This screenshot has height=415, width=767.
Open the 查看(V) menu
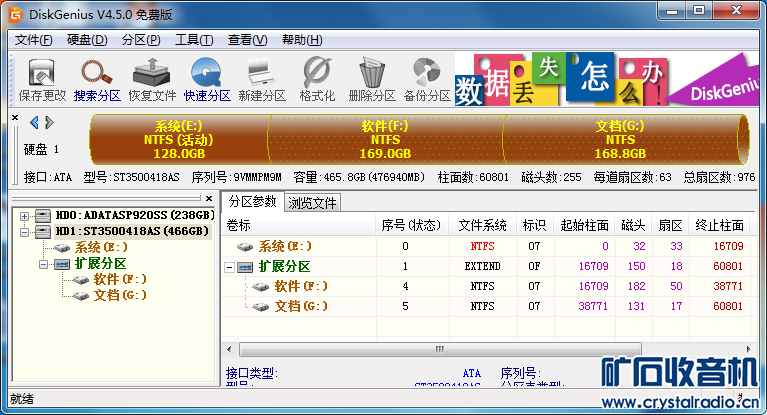(248, 40)
